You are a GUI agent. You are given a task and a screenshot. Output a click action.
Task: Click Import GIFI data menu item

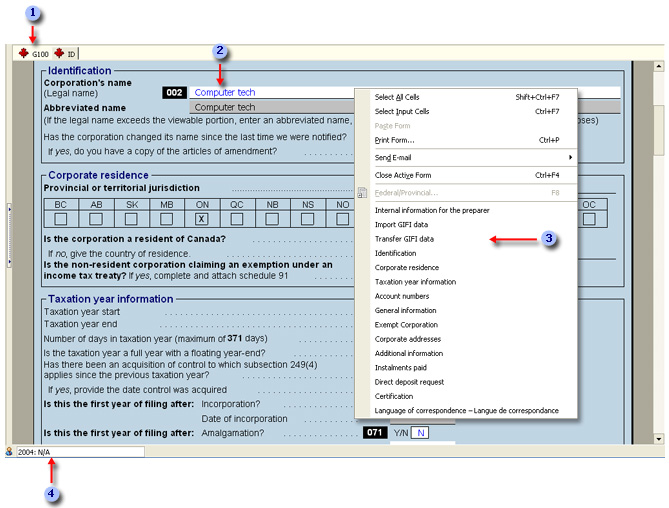[401, 225]
